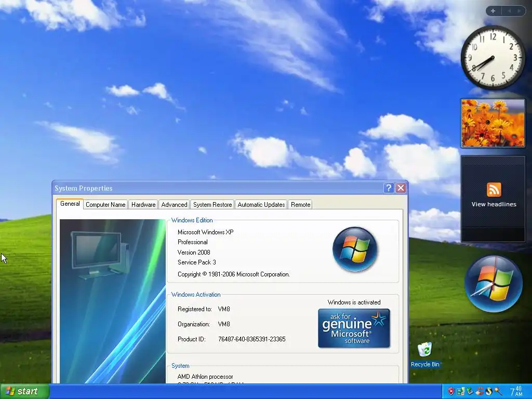This screenshot has height=399, width=532.
Task: Click the red swirl tray icon
Action: pyautogui.click(x=480, y=391)
